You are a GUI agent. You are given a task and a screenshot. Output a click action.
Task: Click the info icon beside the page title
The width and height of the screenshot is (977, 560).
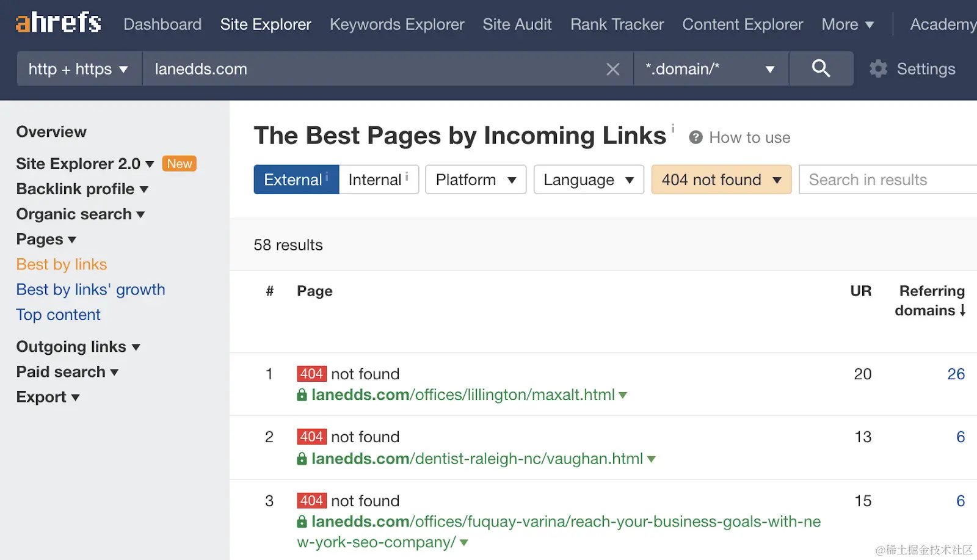pyautogui.click(x=673, y=128)
